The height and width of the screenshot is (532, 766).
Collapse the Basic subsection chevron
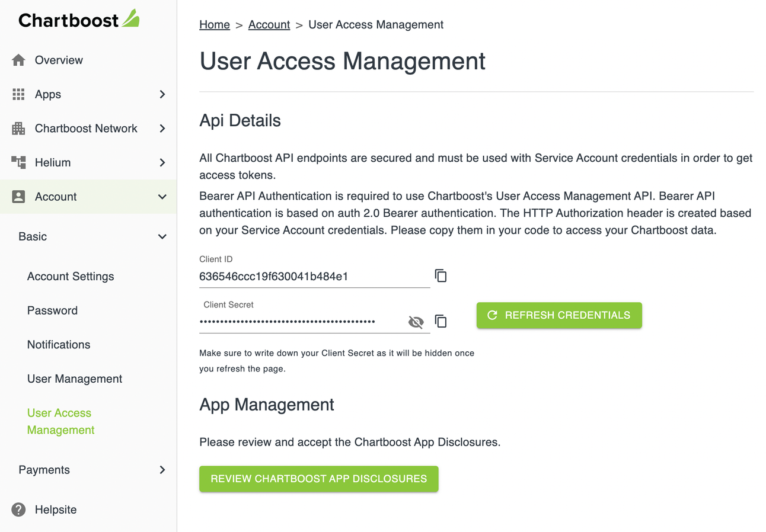point(162,236)
